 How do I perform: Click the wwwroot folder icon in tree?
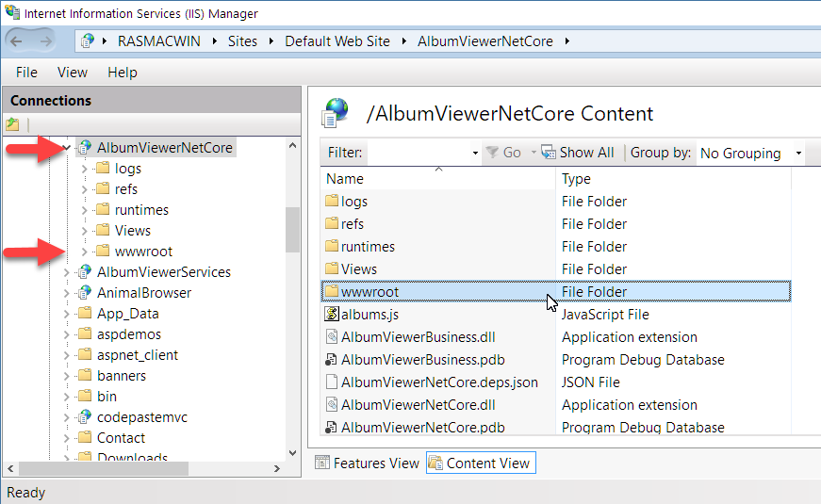(103, 251)
